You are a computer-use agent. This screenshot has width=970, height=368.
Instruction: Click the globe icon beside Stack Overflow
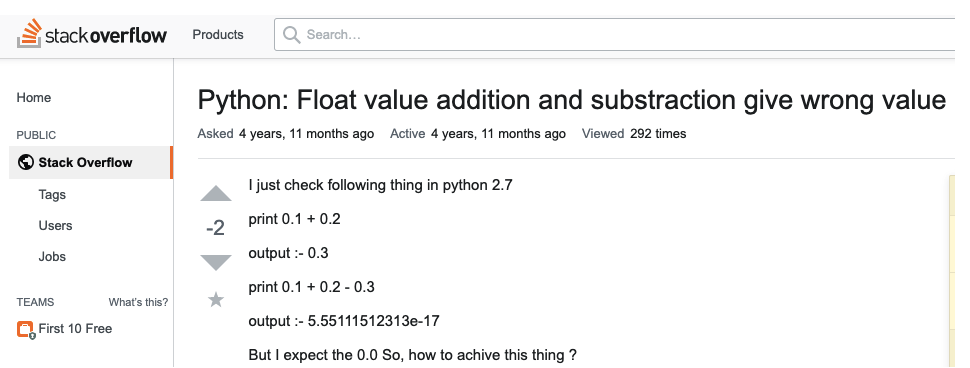[26, 163]
